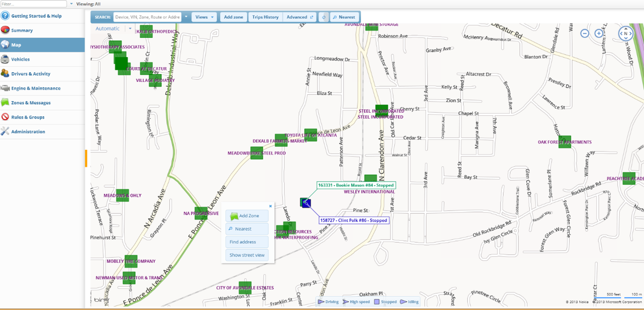This screenshot has width=644, height=310.
Task: Expand the Automatic map type dropdown
Action: tap(130, 29)
